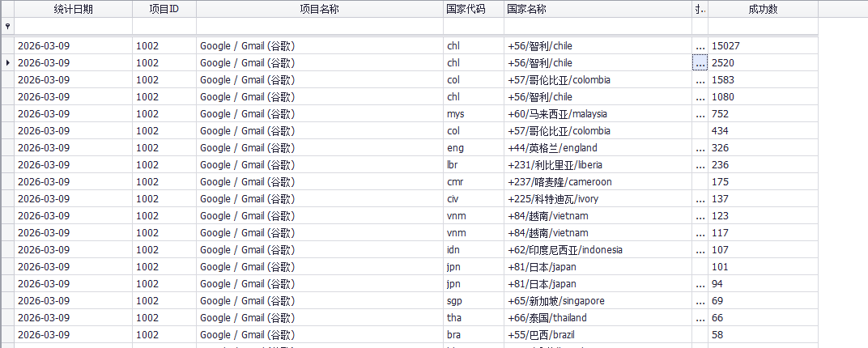The height and width of the screenshot is (348, 868).
Task: Click the 项目名称 column header
Action: (x=319, y=10)
